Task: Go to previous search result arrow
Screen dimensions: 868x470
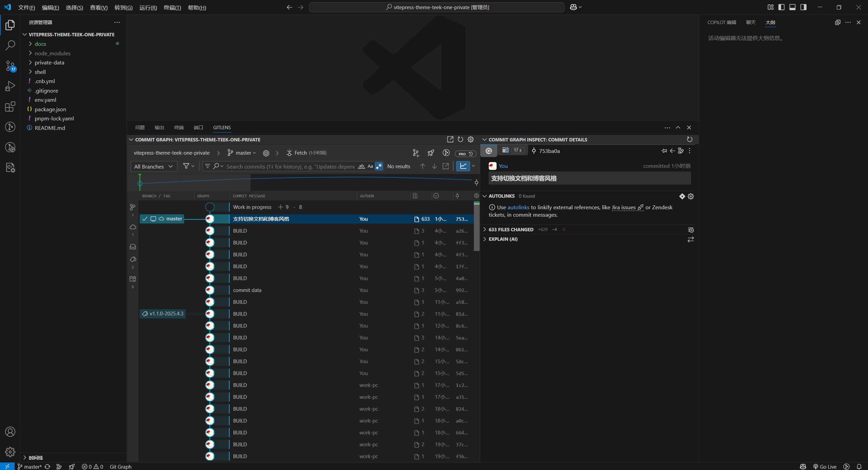Action: 423,166
